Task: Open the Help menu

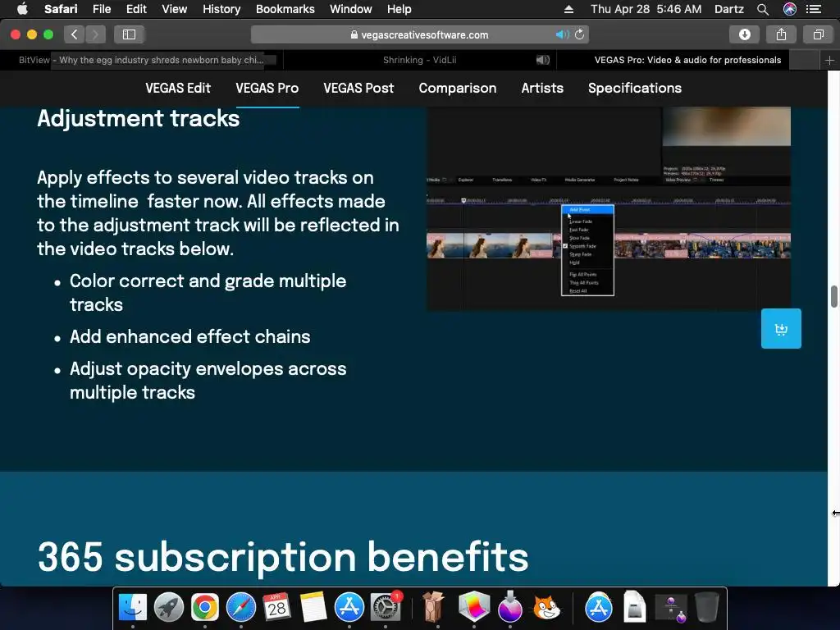Action: click(399, 9)
